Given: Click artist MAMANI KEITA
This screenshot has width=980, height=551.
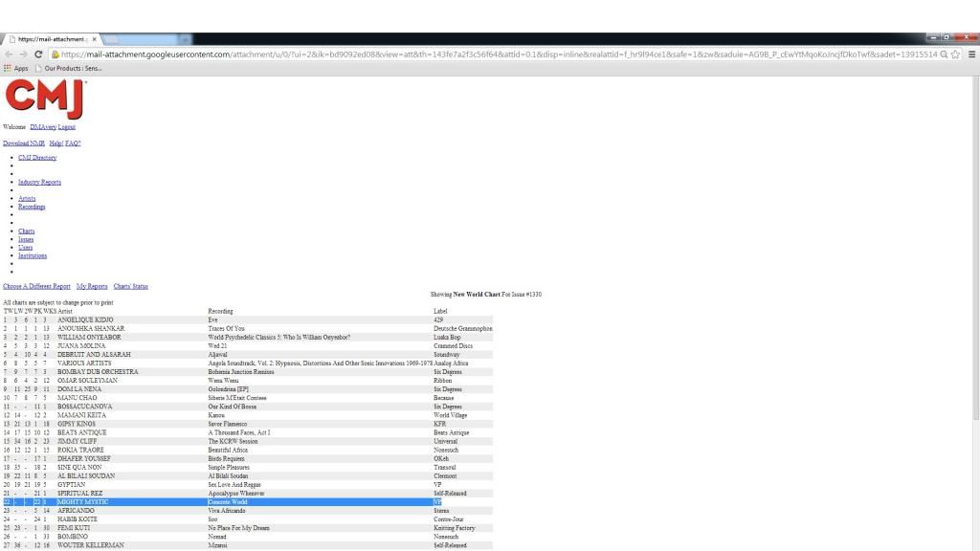Looking at the screenshot, I should [x=82, y=415].
